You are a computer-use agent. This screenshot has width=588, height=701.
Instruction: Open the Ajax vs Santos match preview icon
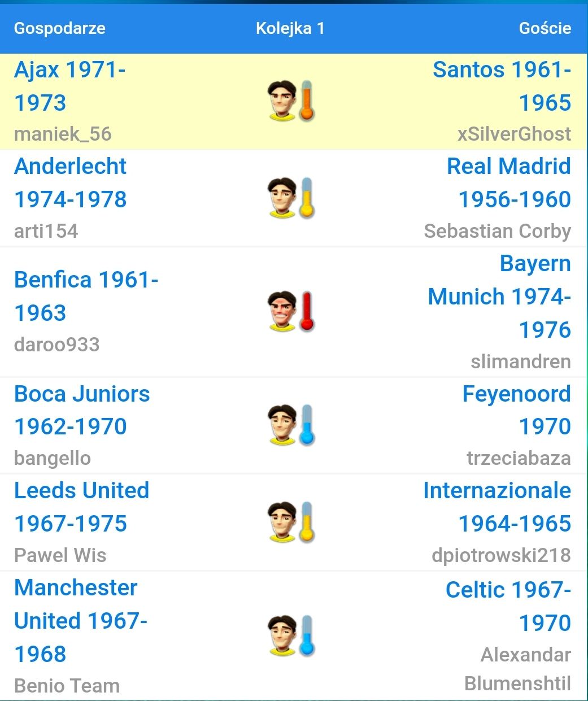click(291, 101)
